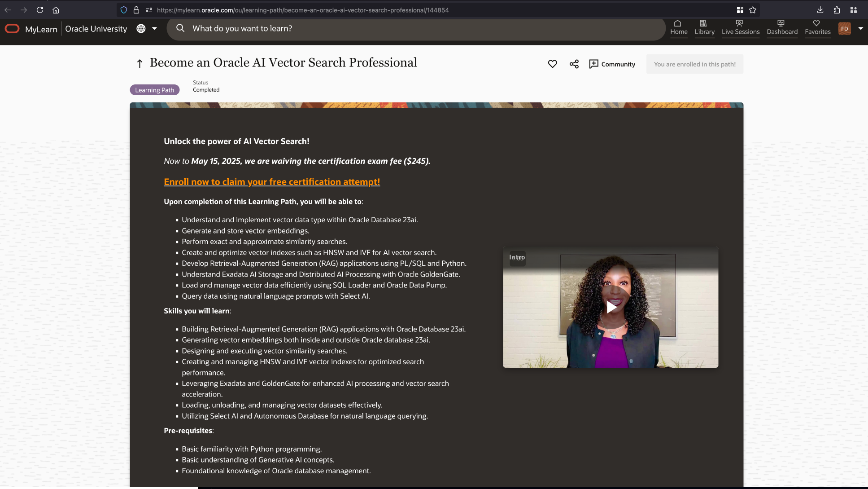Click the browser back arrow
Viewport: 868px width, 489px height.
click(8, 10)
